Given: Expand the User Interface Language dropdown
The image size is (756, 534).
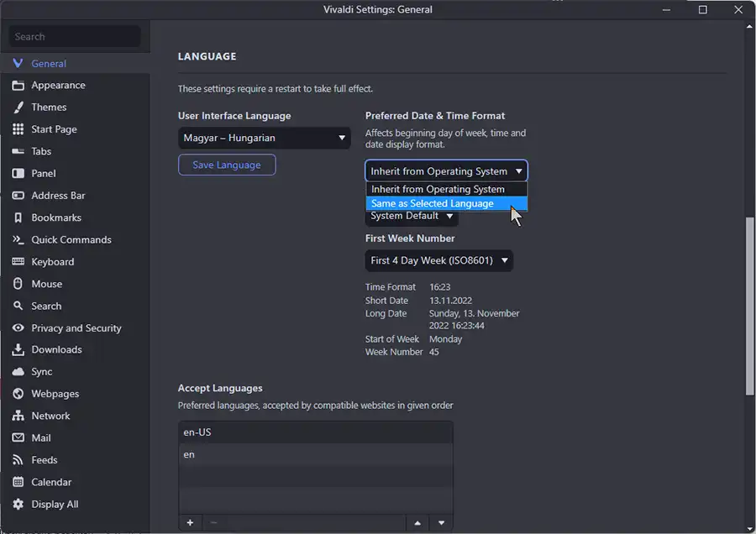Looking at the screenshot, I should click(x=264, y=138).
